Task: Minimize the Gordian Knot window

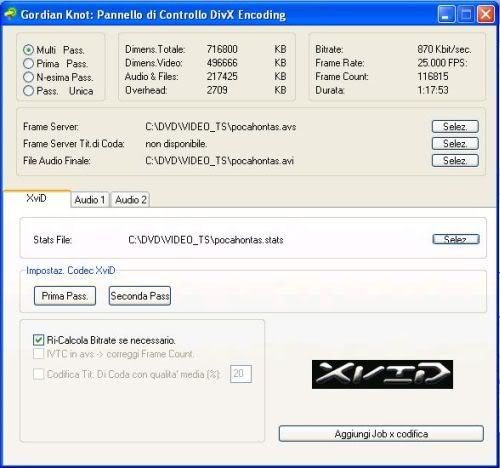Action: tap(446, 15)
